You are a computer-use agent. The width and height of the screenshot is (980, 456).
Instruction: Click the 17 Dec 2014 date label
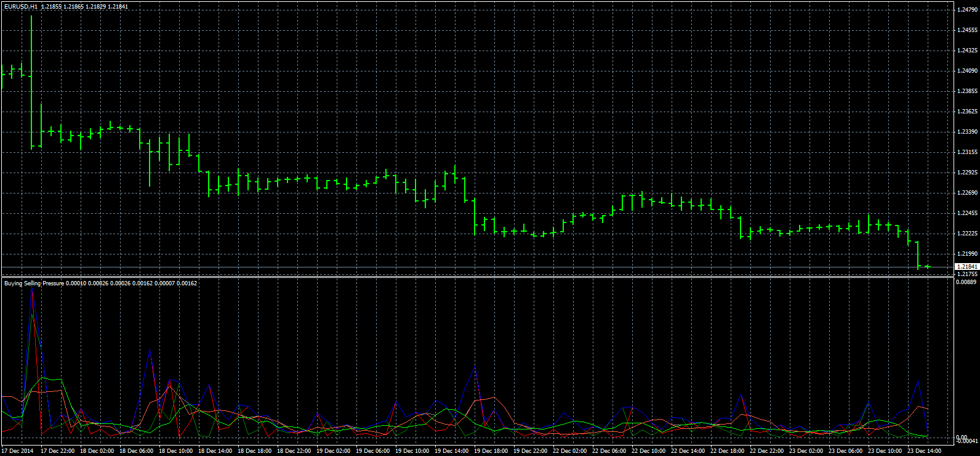coord(18,451)
